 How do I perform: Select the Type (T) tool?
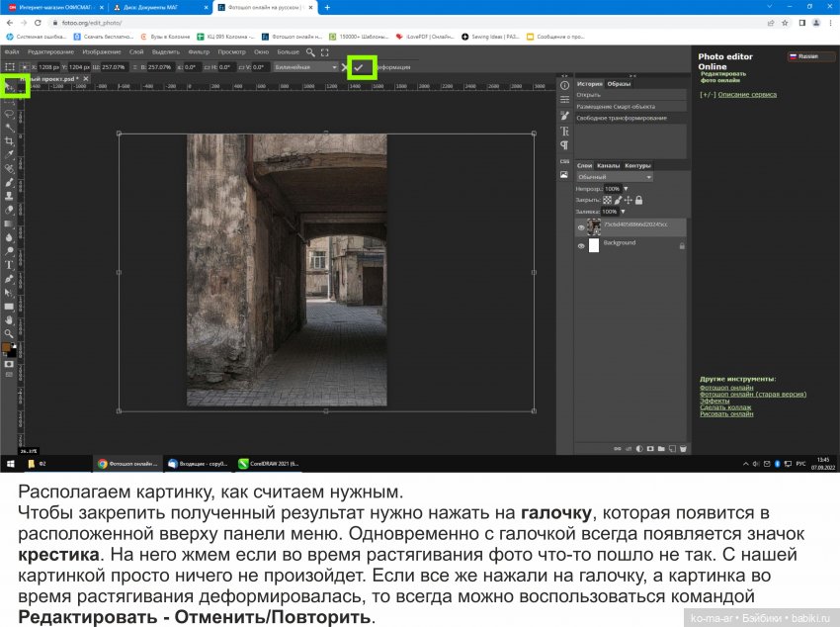click(x=10, y=265)
